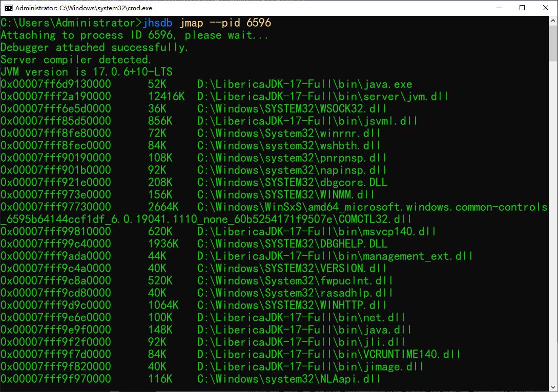Screen dimensions: 558x392
Task: Maximize the Administrator cmd window
Action: pyautogui.click(x=522, y=8)
